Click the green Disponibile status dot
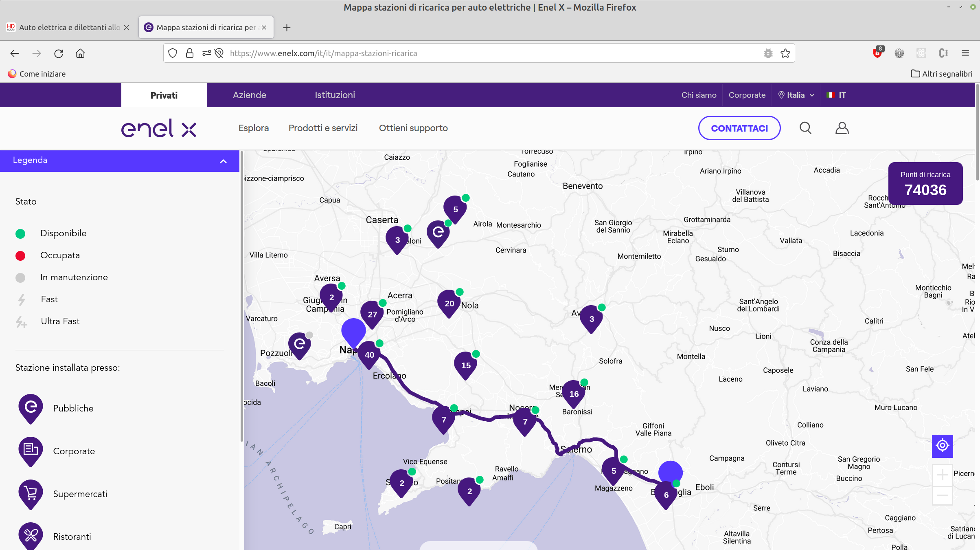Viewport: 980px width, 550px height. pos(20,233)
